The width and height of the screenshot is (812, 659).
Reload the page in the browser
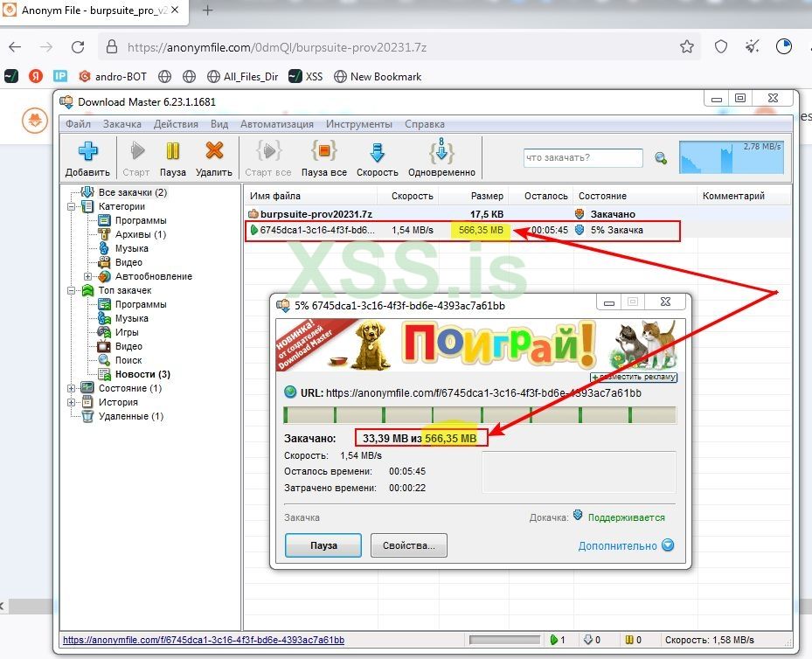coord(78,47)
